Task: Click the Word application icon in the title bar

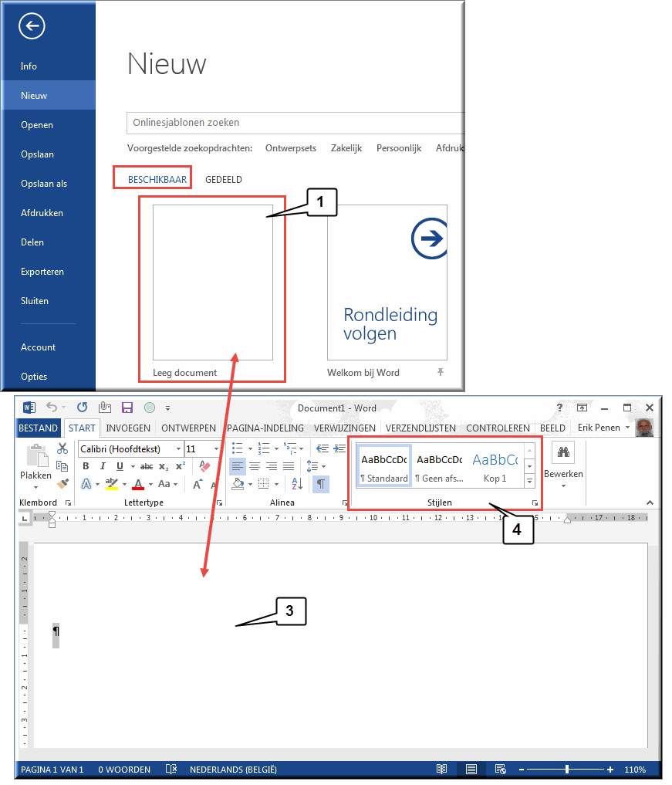Action: pyautogui.click(x=29, y=408)
